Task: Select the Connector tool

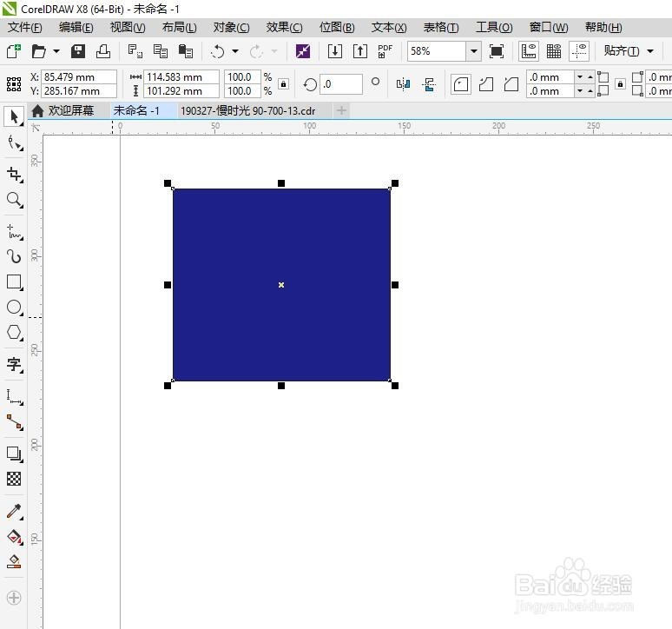Action: click(15, 422)
